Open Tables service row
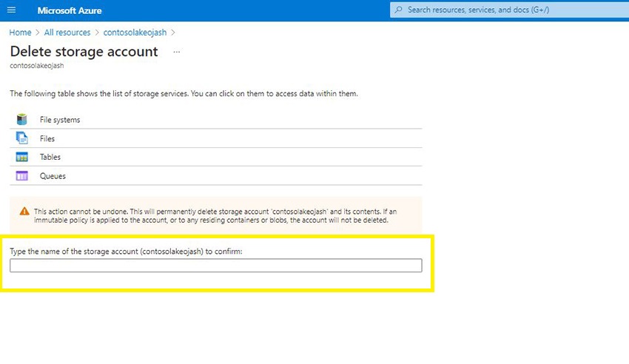Viewport: 629px width, 364px height. 216,157
